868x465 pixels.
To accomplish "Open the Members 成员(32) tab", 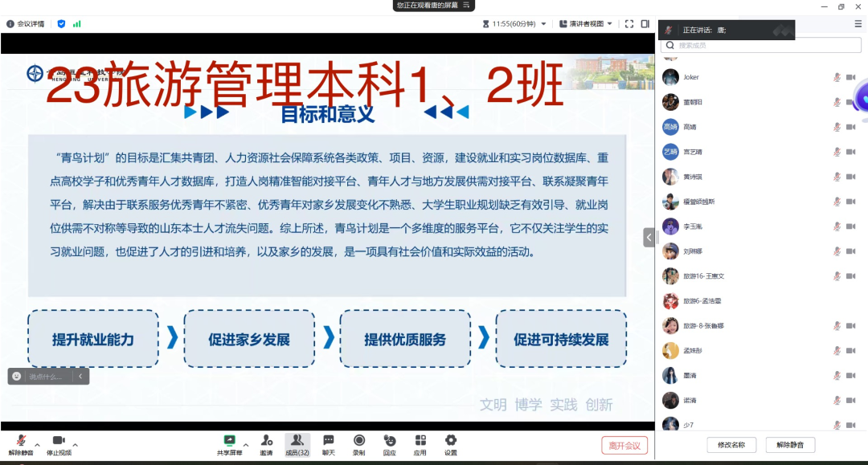I will pyautogui.click(x=297, y=444).
